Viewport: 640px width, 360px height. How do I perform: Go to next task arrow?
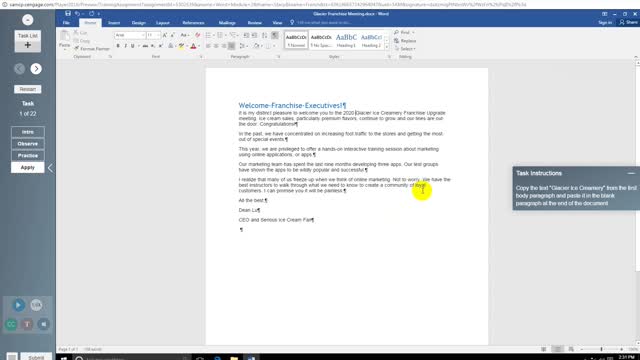coord(36,69)
